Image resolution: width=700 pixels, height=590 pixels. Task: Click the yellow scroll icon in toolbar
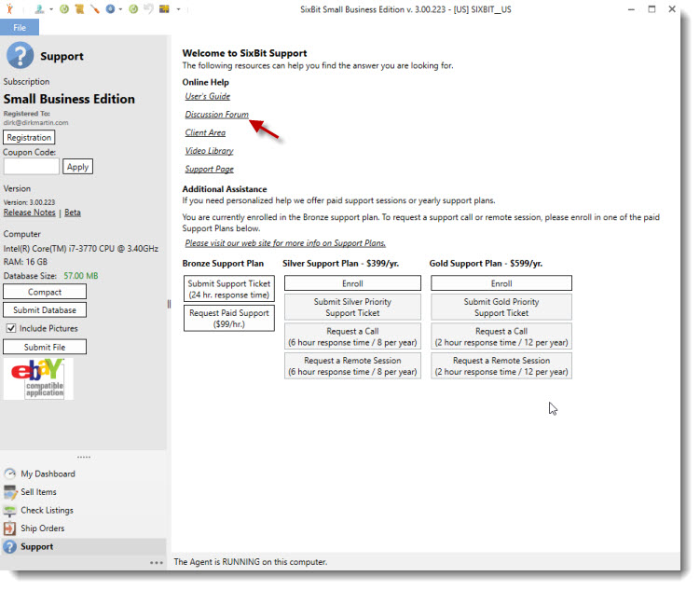79,9
